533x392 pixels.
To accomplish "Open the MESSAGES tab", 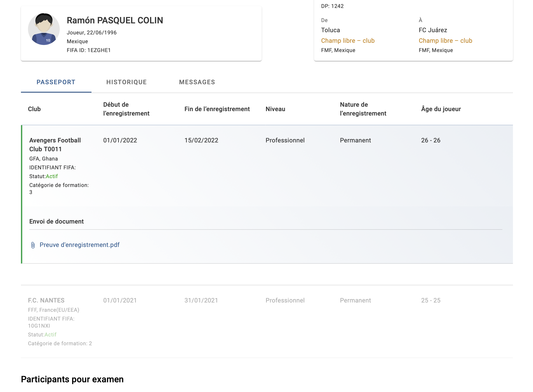I will coord(197,82).
